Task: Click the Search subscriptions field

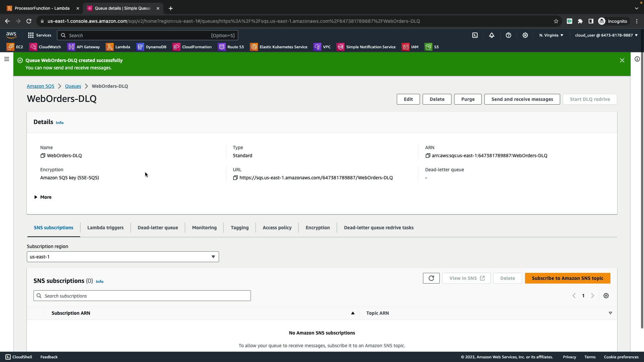Action: [142, 296]
